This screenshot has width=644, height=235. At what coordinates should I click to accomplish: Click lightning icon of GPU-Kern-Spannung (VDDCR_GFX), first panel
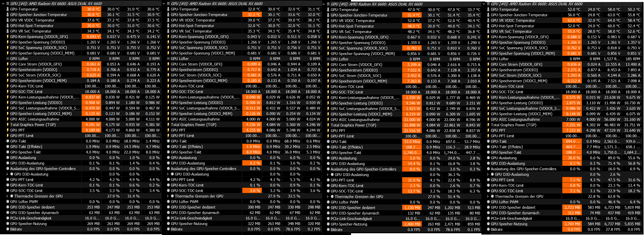coord(7,37)
